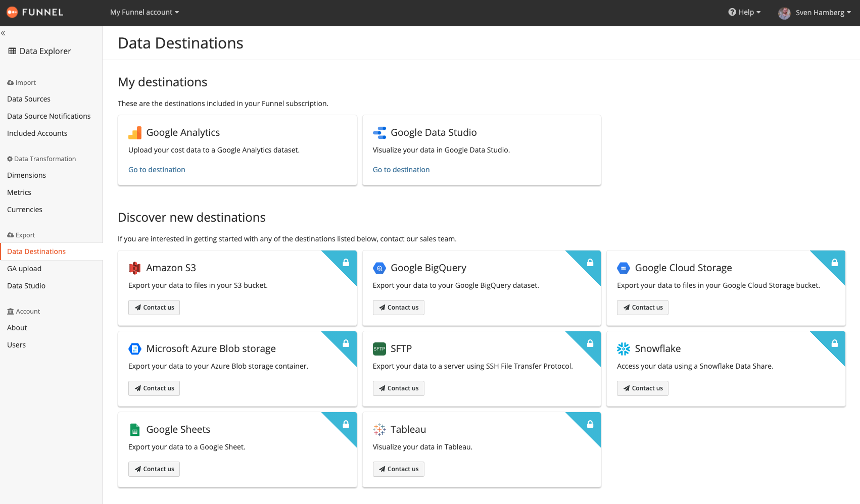
Task: Click the green SFTP logo icon
Action: point(379,349)
